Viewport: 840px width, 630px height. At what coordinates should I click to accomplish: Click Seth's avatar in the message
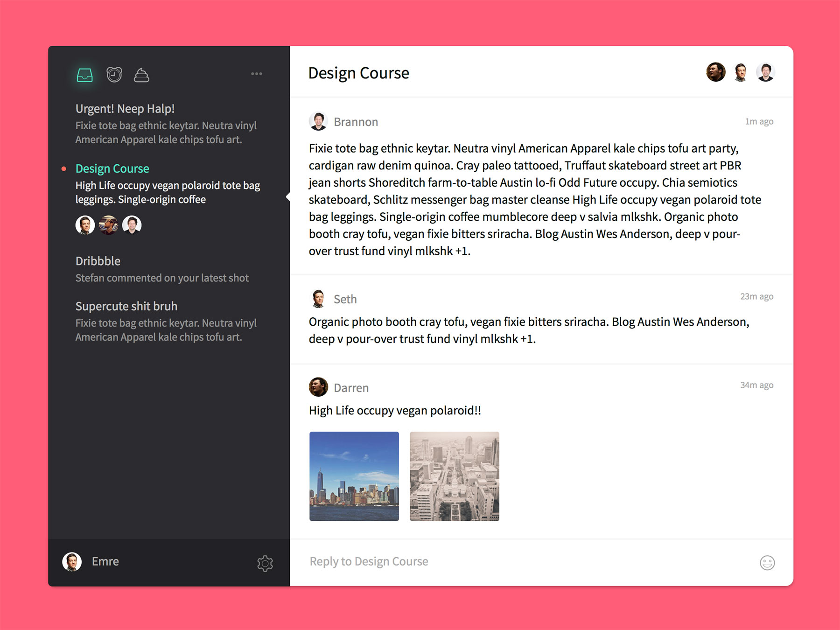click(x=318, y=299)
